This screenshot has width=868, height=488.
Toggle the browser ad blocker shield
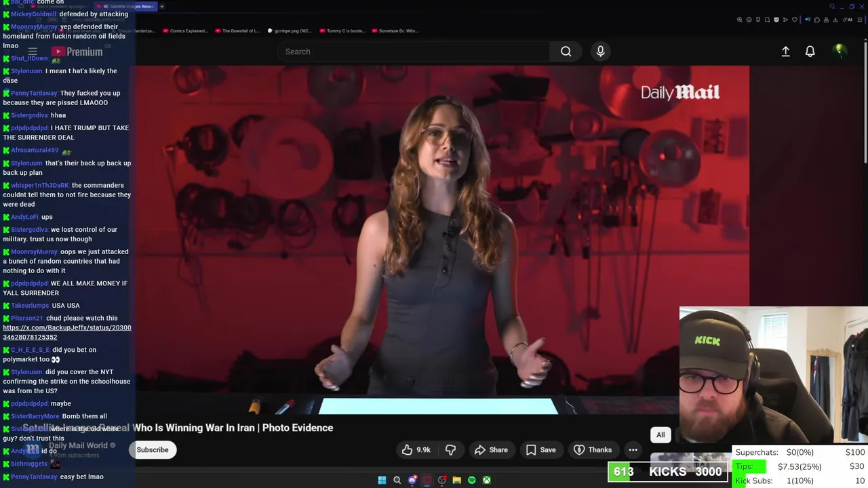click(776, 20)
